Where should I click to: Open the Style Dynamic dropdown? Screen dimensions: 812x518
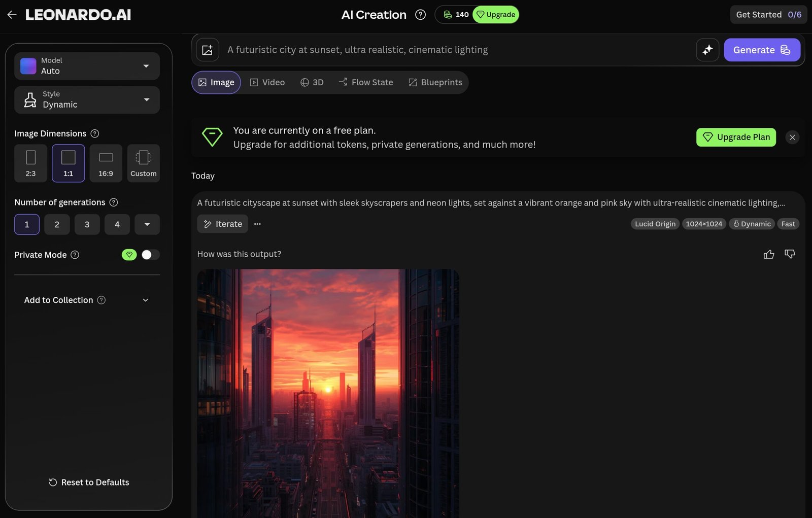(87, 100)
